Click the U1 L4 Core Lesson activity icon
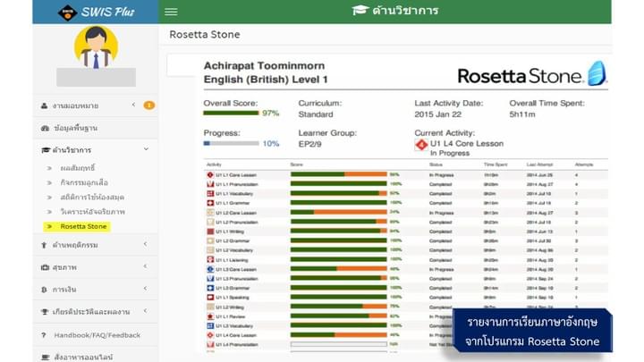This screenshot has width=644, height=362. [x=420, y=144]
